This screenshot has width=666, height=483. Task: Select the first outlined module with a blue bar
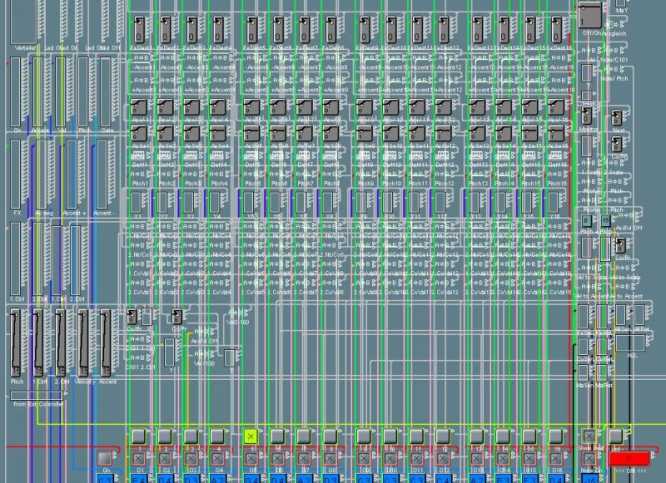click(137, 203)
